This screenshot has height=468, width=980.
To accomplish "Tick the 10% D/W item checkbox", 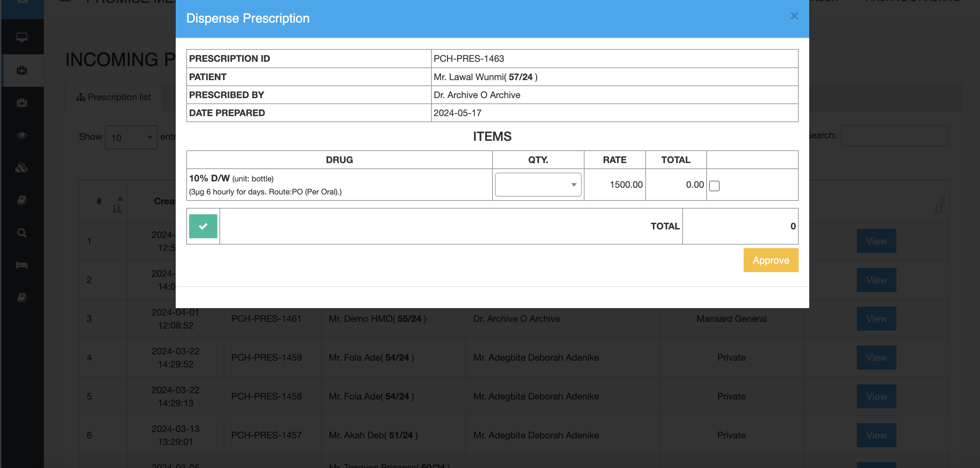I will pos(714,186).
